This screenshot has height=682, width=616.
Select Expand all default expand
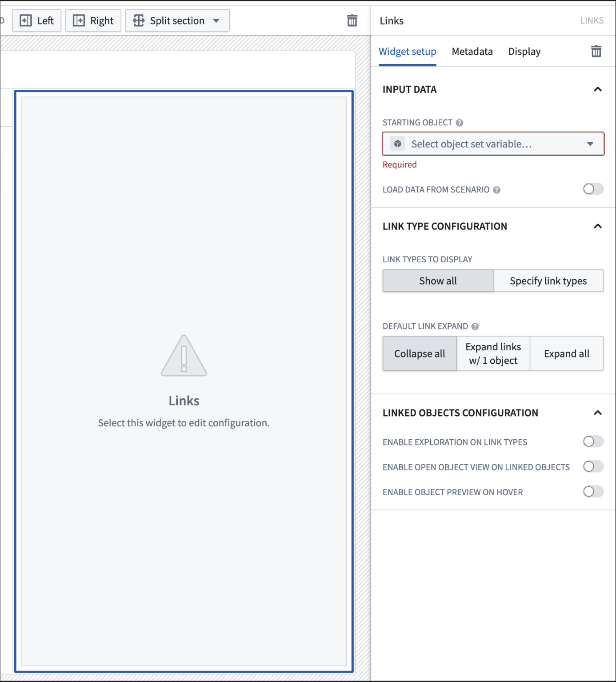pyautogui.click(x=567, y=353)
